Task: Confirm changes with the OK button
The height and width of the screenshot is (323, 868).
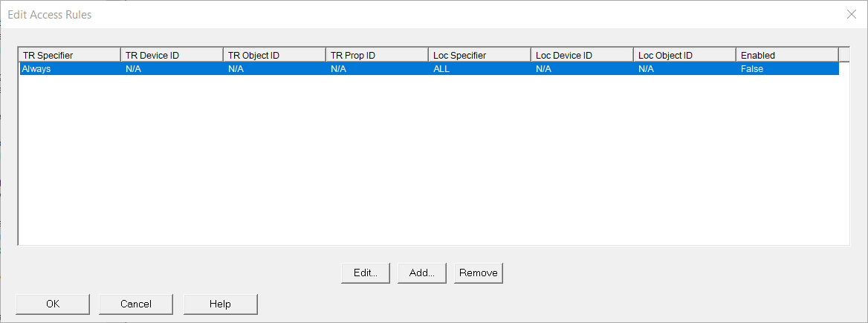Action: pyautogui.click(x=53, y=304)
